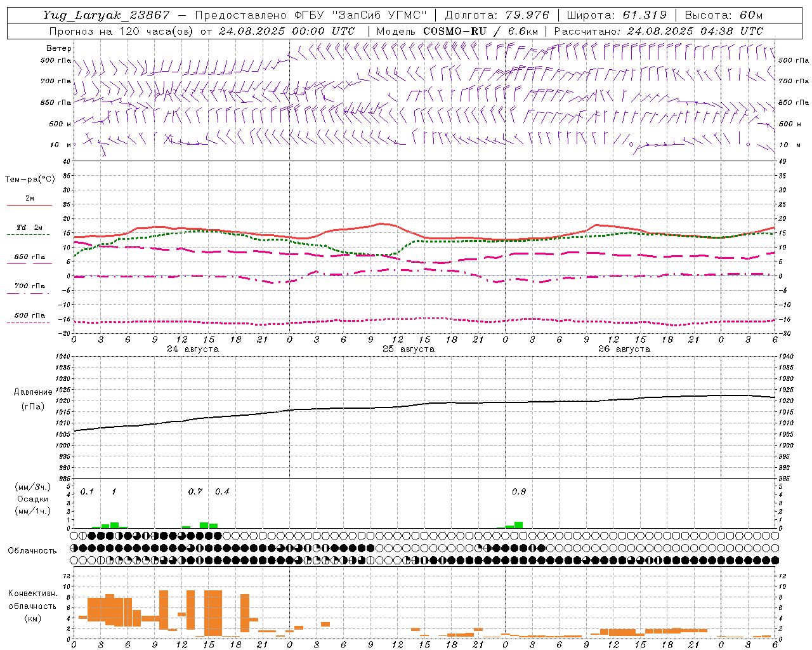The image size is (812, 650).
Task: Click the Ветер panel label
Action: click(x=59, y=48)
